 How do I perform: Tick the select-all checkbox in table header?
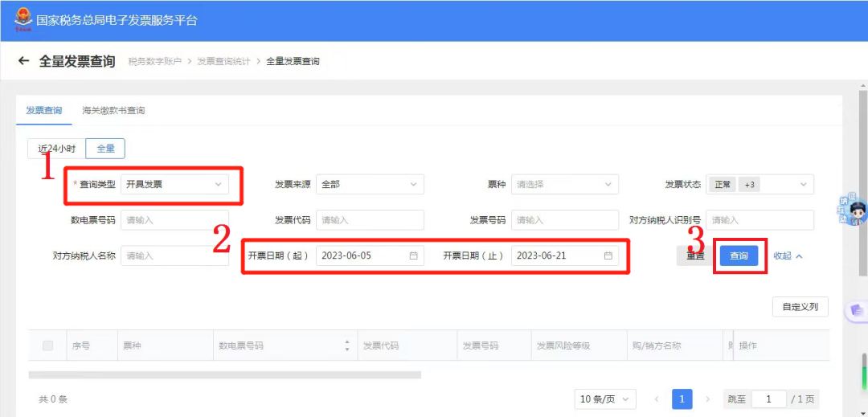coord(48,345)
